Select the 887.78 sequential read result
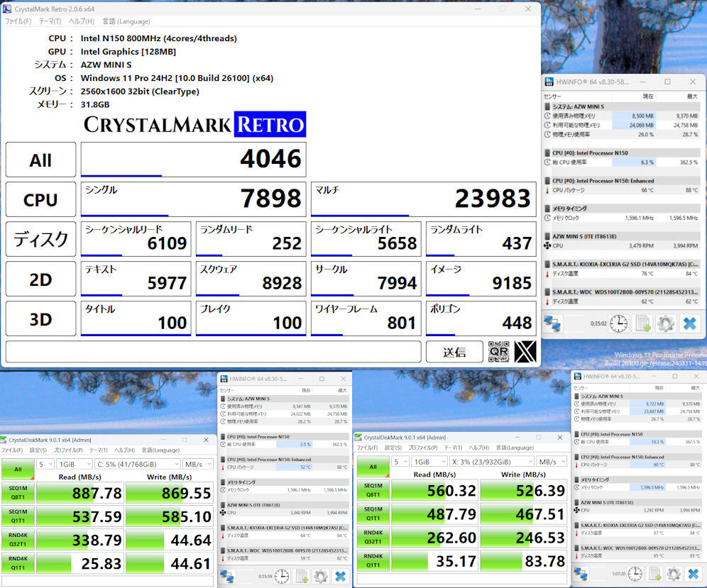This screenshot has height=588, width=707. [x=80, y=492]
